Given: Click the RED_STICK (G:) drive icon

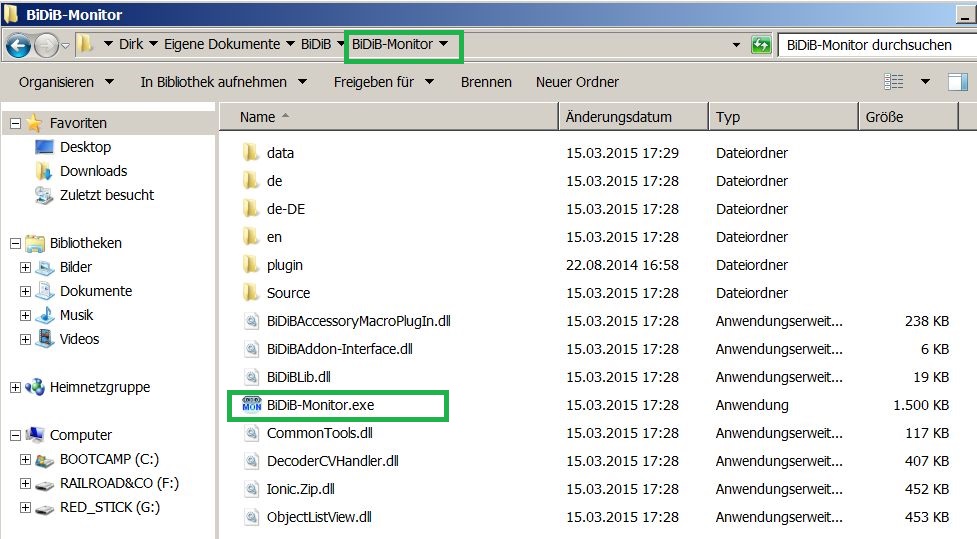Looking at the screenshot, I should 44,509.
